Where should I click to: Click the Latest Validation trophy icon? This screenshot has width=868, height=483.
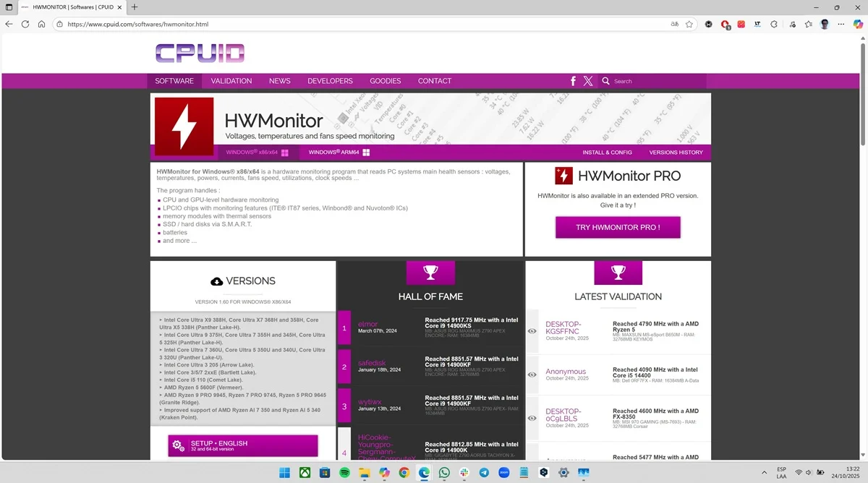[618, 272]
